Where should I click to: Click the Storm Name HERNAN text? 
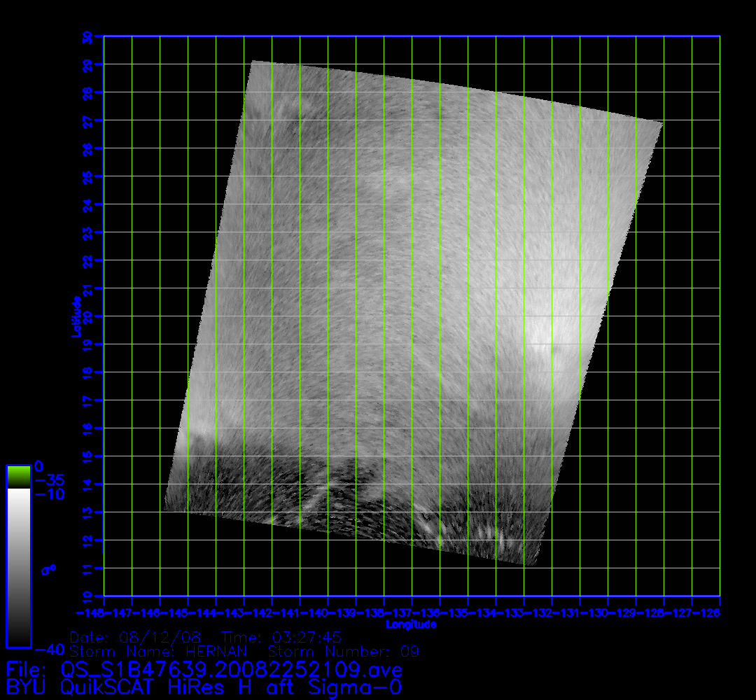[x=158, y=652]
